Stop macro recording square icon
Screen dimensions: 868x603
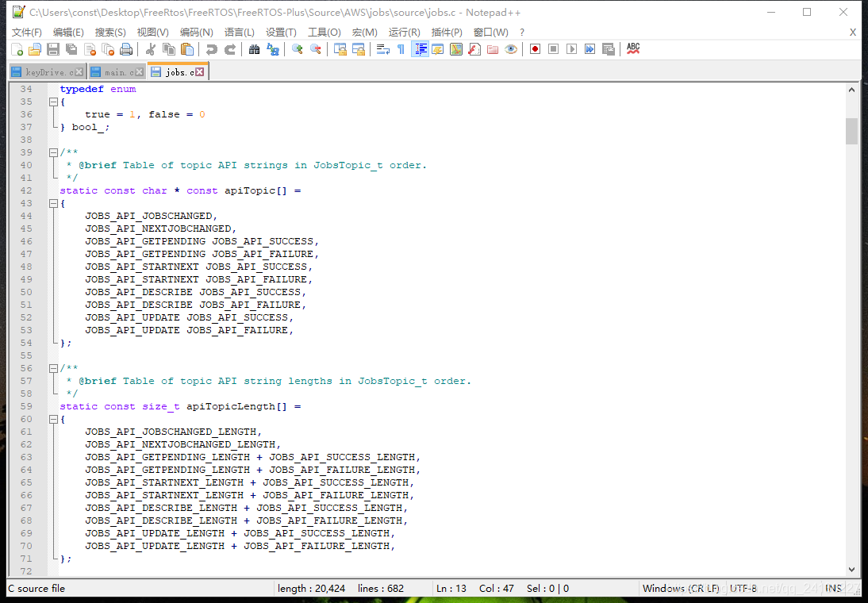pyautogui.click(x=553, y=49)
